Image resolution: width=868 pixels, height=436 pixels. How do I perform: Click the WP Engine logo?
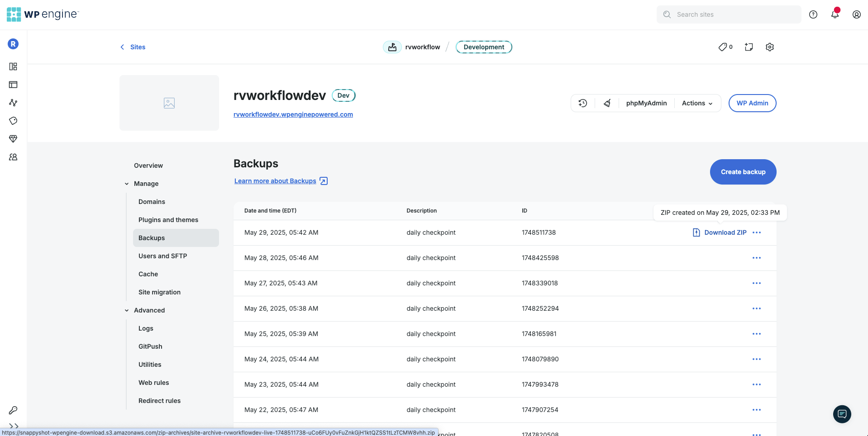[43, 14]
